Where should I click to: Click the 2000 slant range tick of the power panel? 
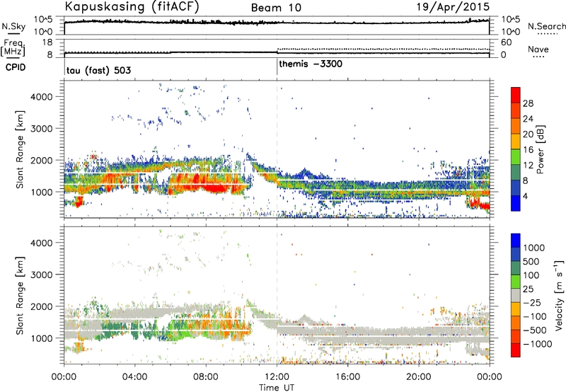coord(41,160)
